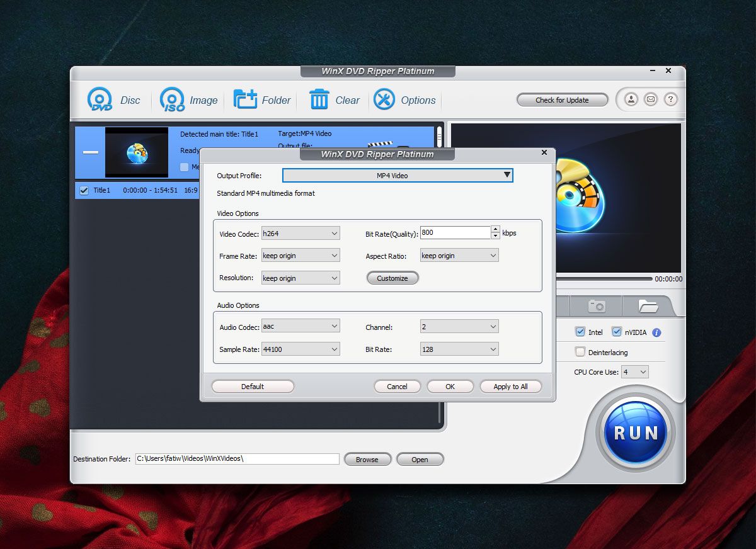Load a DVD using the Disc icon
The image size is (756, 549).
click(113, 100)
